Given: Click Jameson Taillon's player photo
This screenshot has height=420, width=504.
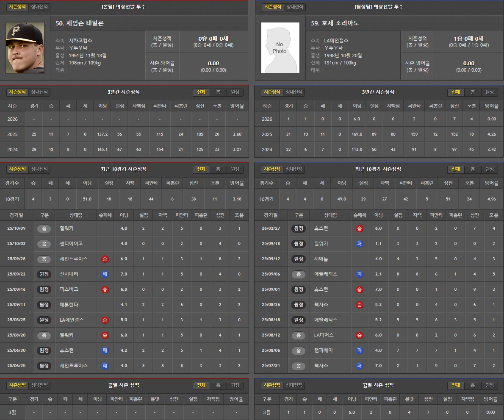Looking at the screenshot, I should point(25,47).
